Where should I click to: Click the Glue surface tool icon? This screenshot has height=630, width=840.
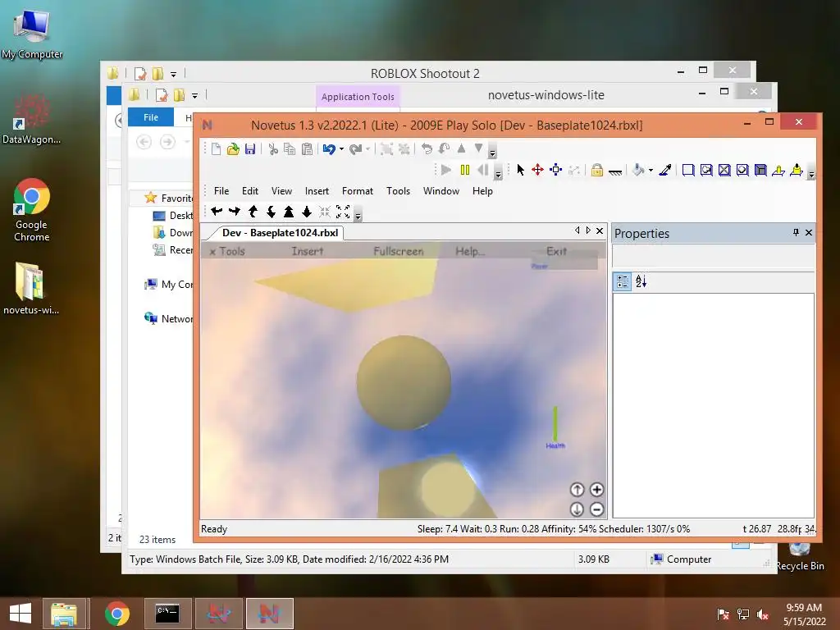pos(706,171)
